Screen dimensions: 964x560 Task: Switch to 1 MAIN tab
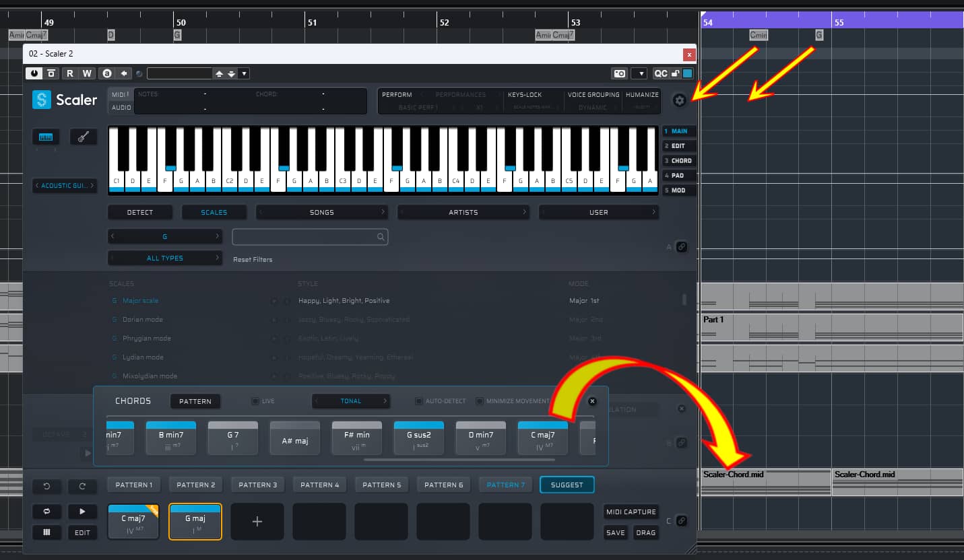pos(679,131)
